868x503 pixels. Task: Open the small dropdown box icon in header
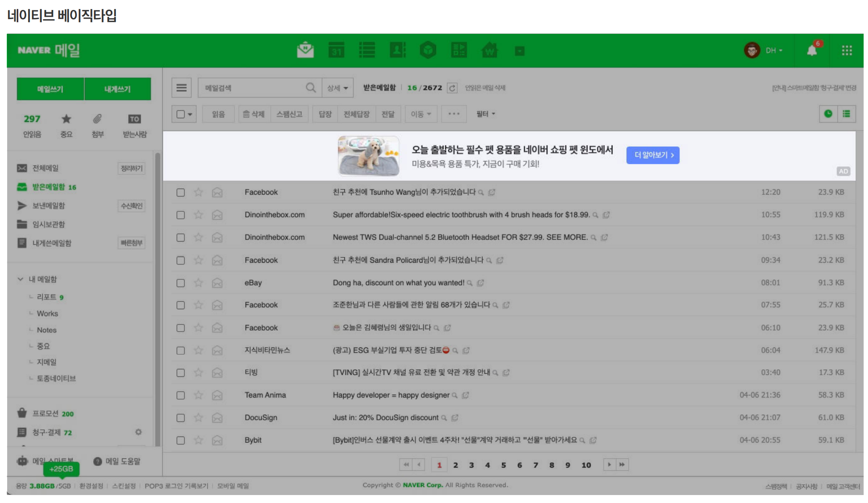(520, 51)
